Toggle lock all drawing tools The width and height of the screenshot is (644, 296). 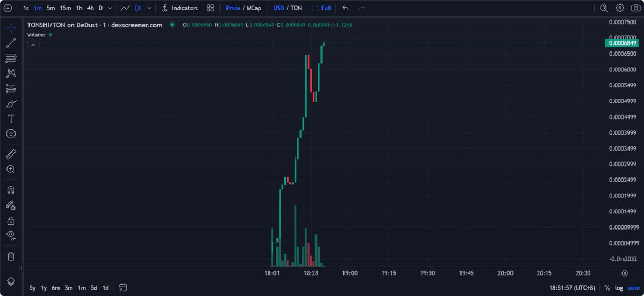11,220
